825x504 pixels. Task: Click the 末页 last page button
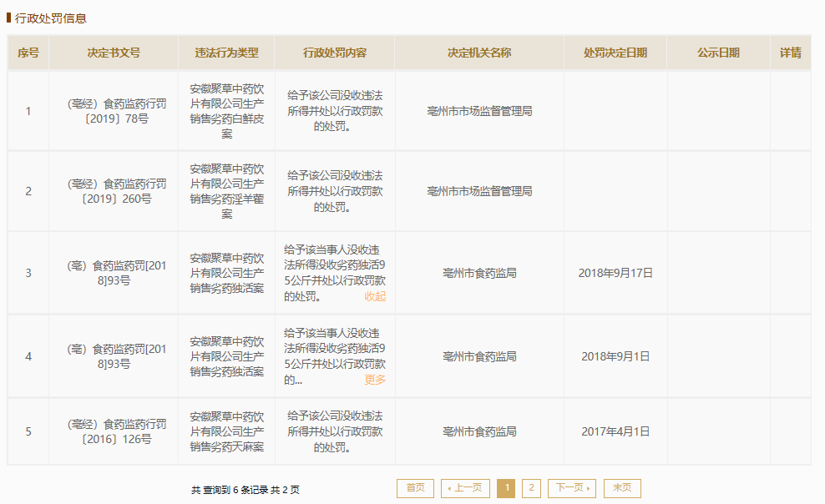[622, 488]
